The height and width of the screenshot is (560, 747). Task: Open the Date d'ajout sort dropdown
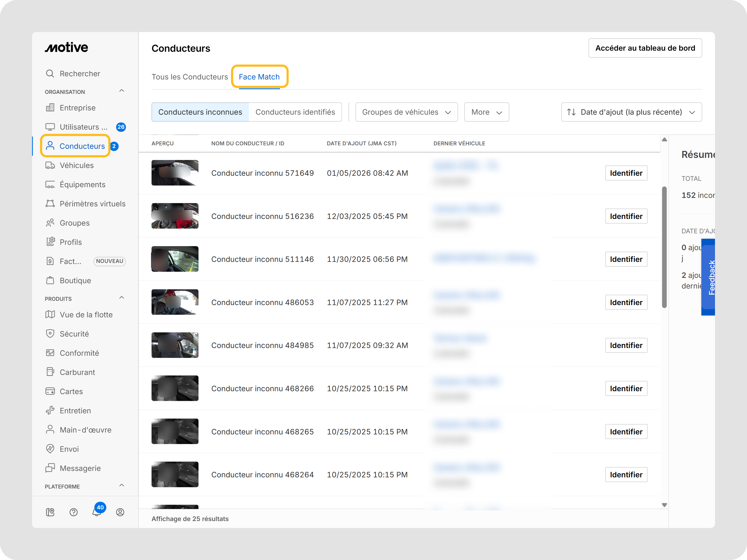[x=631, y=112]
